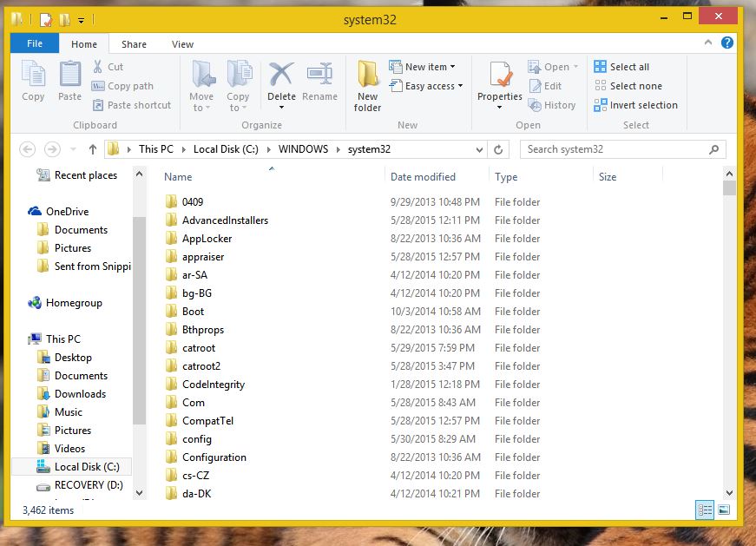Viewport: 756px width, 546px height.
Task: Click the Rename icon
Action: tap(319, 74)
